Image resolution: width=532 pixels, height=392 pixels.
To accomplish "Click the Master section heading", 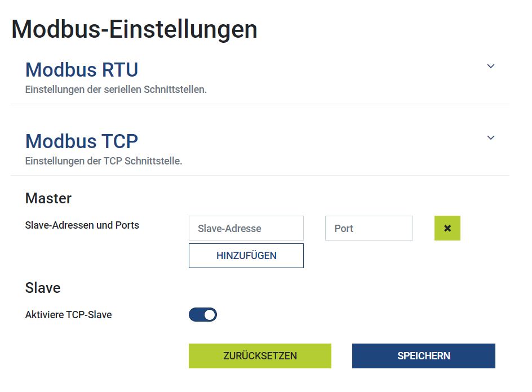I will [x=48, y=198].
